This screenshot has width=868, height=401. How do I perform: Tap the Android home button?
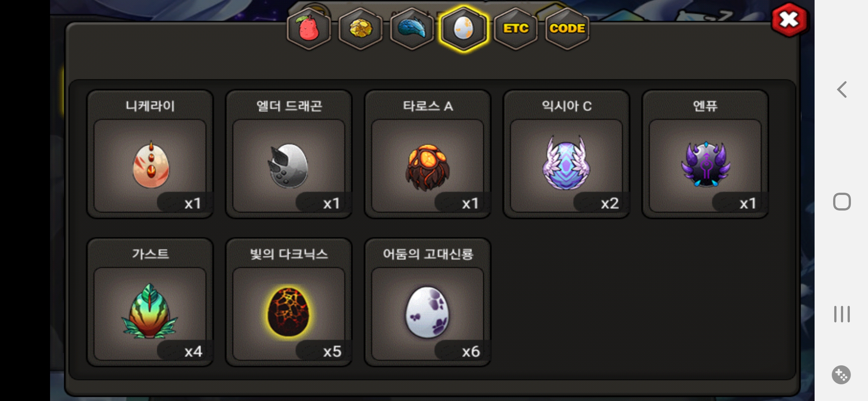842,202
